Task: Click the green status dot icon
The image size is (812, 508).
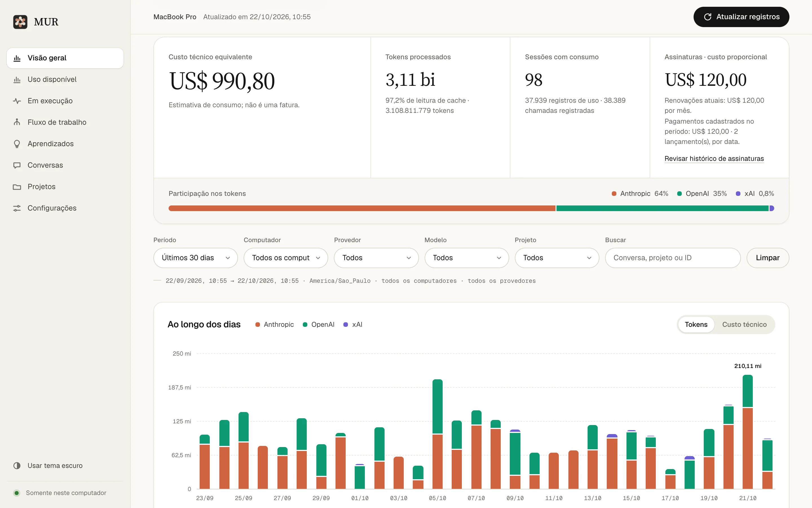Action: pyautogui.click(x=16, y=493)
